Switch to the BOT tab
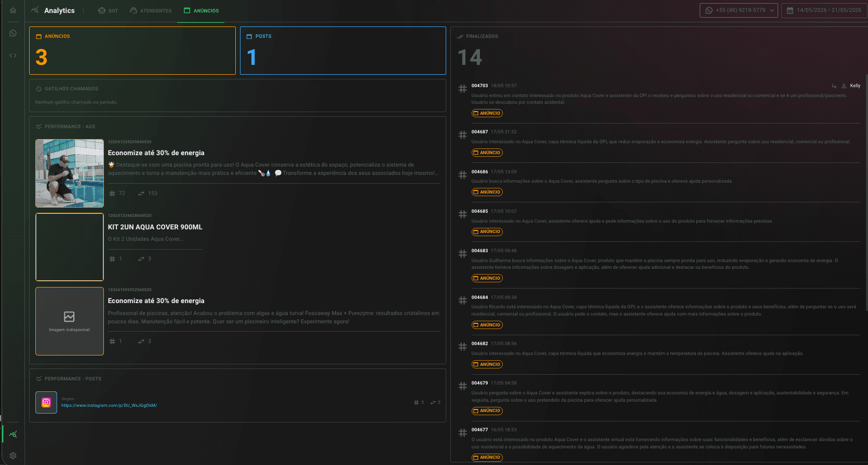Image resolution: width=868 pixels, height=465 pixels. 108,11
